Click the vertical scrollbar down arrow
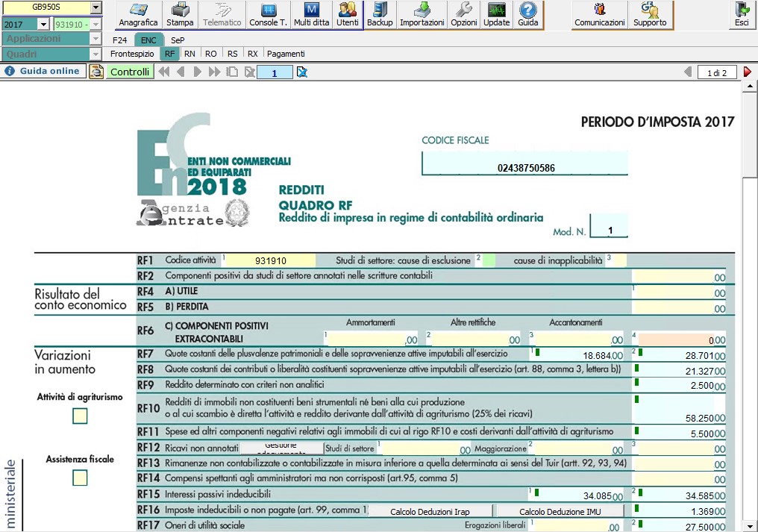Image resolution: width=758 pixels, height=532 pixels. (750, 526)
